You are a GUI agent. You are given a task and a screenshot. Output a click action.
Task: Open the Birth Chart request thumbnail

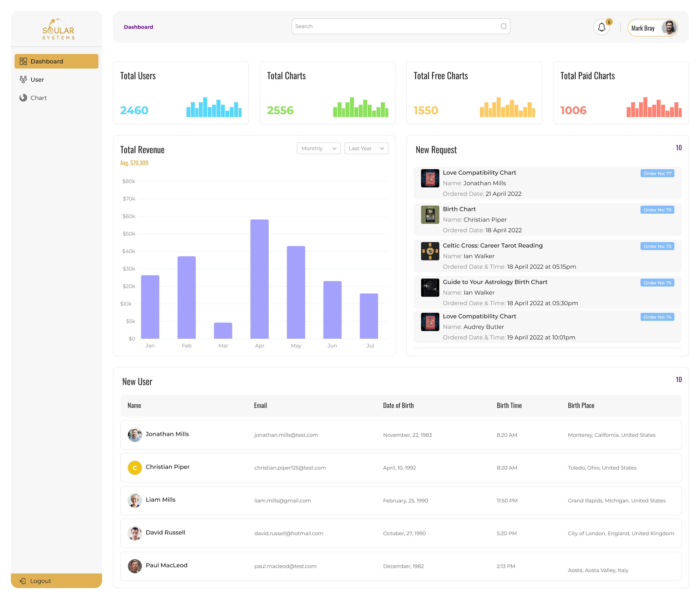click(x=430, y=215)
